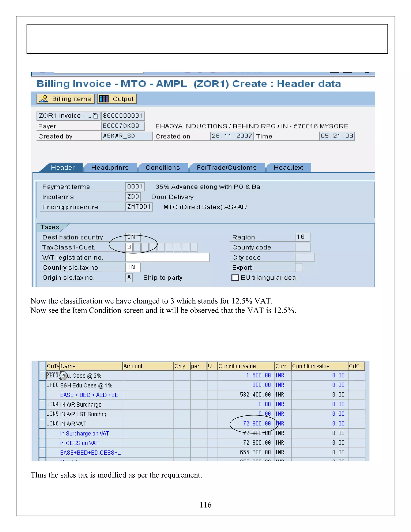Click the Output grid icon
Viewport: 411px width, 532px height.
point(104,99)
